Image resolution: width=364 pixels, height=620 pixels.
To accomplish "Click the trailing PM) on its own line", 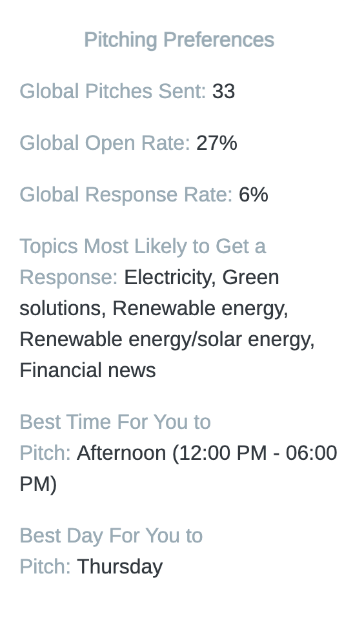I will tap(38, 484).
